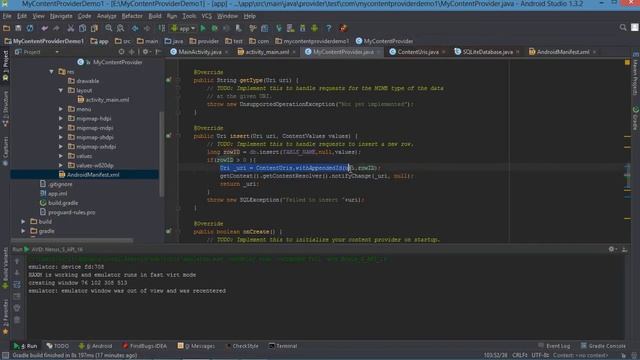Expand the gradle folder
This screenshot has height=360, width=640.
tap(23, 231)
